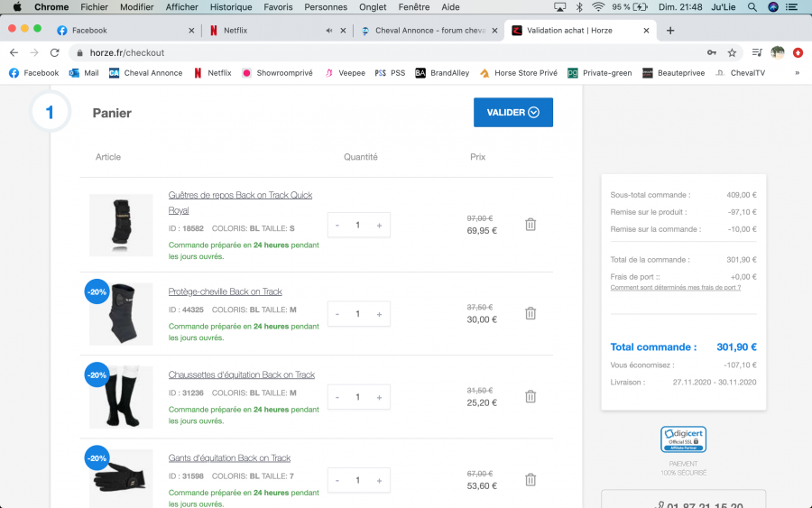Open the macOS Spotlight search icon
Image resolution: width=812 pixels, height=508 pixels.
pyautogui.click(x=752, y=7)
